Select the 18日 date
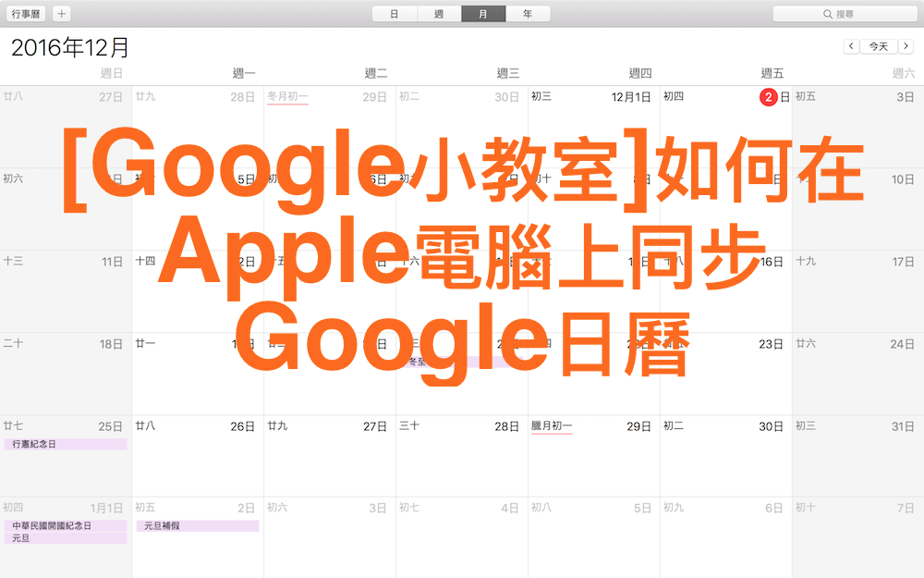The width and height of the screenshot is (924, 578). pos(112,344)
